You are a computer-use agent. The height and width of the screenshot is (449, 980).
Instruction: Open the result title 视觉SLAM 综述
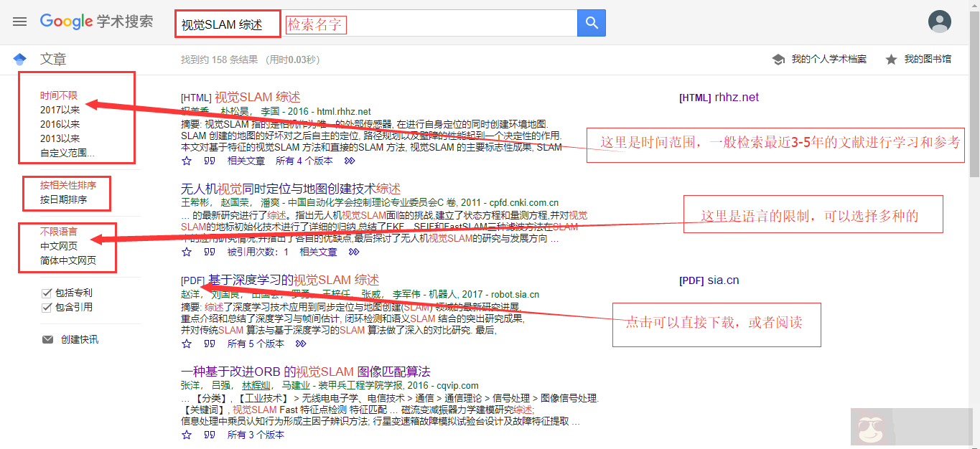point(257,98)
